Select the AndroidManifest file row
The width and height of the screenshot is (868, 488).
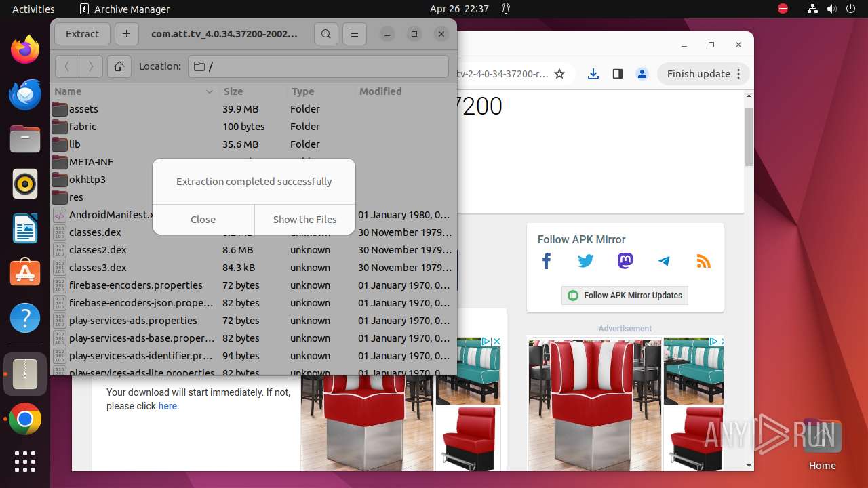click(102, 215)
